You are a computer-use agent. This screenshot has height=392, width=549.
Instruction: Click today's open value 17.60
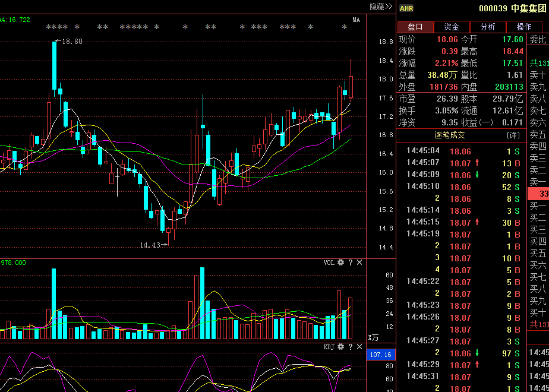pyautogui.click(x=513, y=39)
